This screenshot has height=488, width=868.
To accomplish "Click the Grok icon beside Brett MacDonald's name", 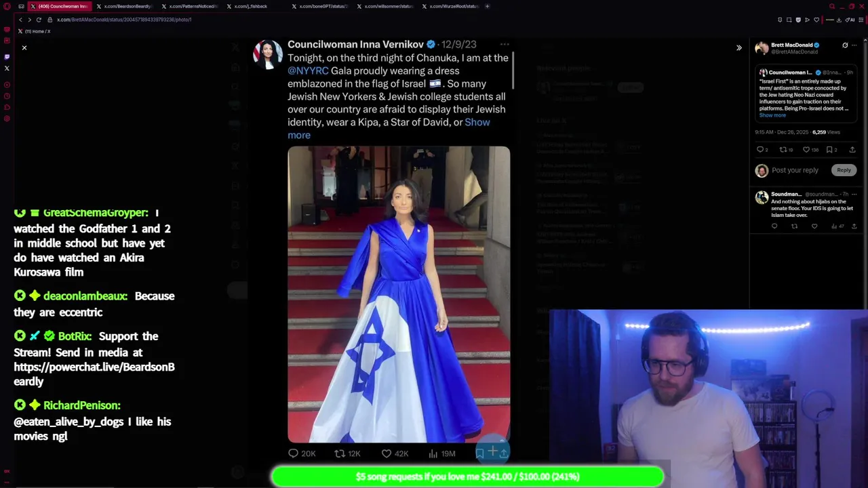I will [845, 45].
